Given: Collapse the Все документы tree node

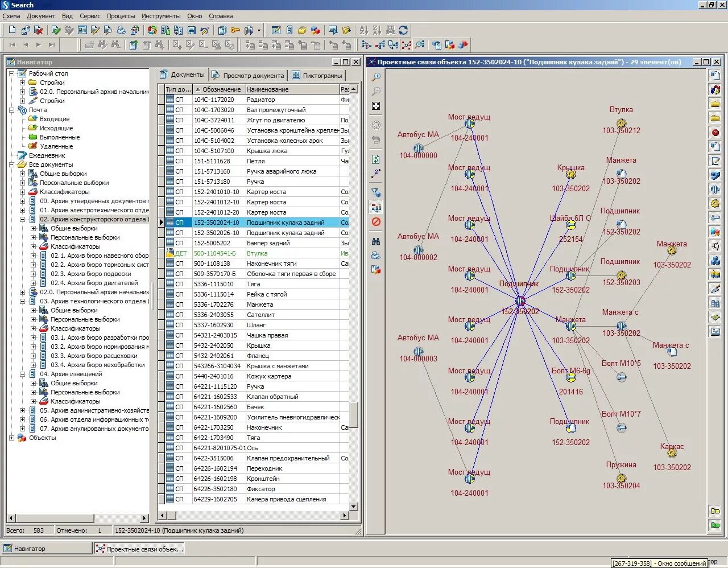Looking at the screenshot, I should pyautogui.click(x=12, y=164).
